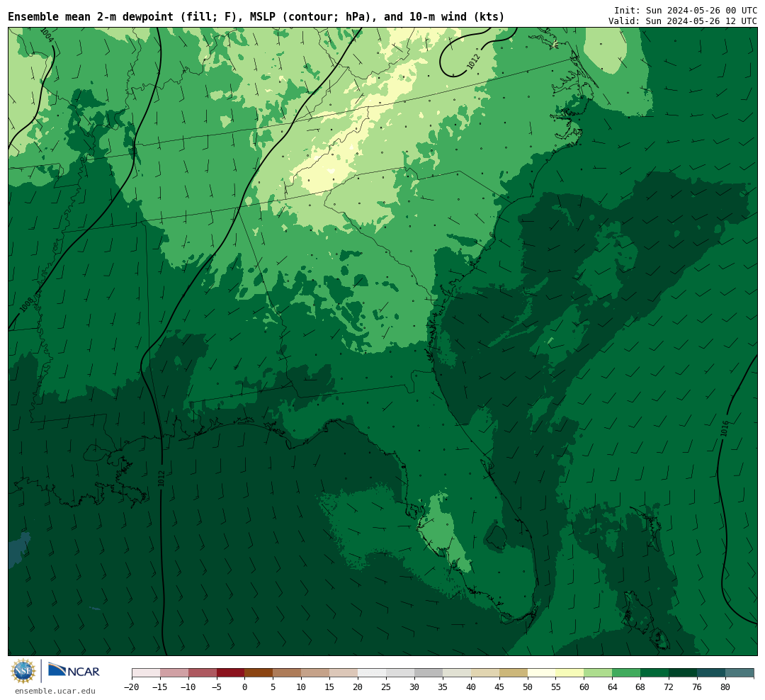Viewport: 765px width, 700px height.
Task: Select the colorbar swatch between 64 and 68
Action: point(627,673)
